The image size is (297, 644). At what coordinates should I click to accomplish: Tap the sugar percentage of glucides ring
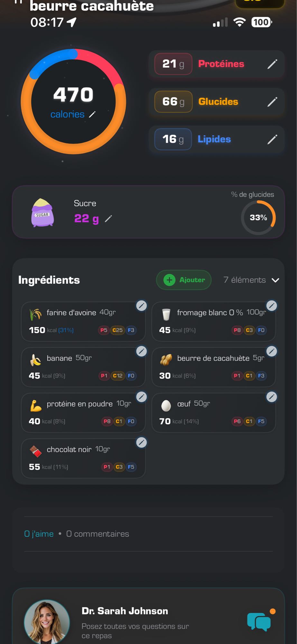pyautogui.click(x=258, y=218)
